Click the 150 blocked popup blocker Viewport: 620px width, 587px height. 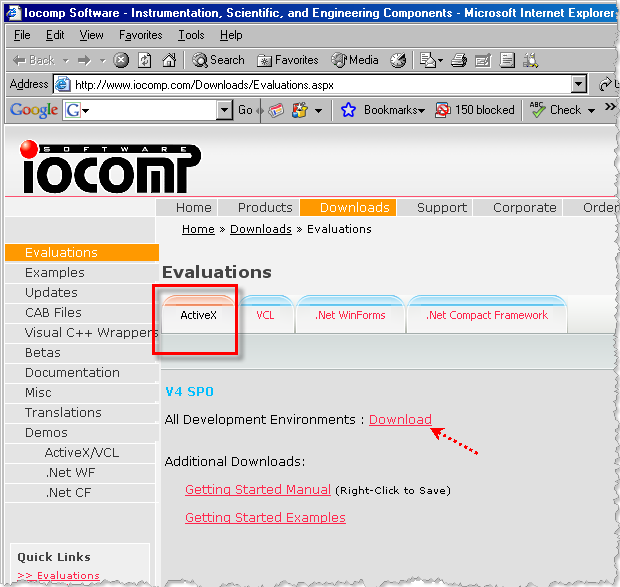tap(474, 110)
